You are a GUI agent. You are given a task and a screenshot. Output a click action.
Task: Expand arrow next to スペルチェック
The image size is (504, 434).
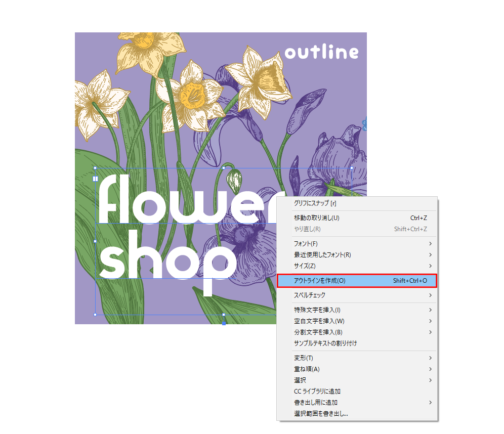coord(431,295)
